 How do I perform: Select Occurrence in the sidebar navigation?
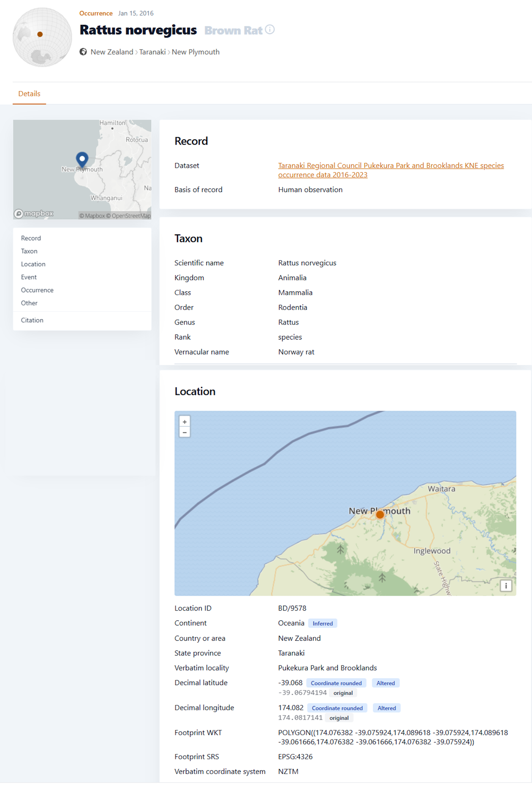click(x=37, y=290)
